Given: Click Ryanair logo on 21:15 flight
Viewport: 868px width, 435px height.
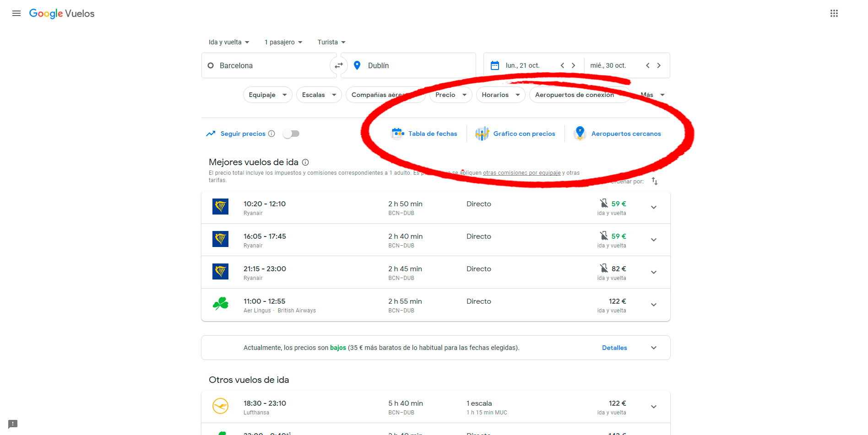Looking at the screenshot, I should pos(221,272).
